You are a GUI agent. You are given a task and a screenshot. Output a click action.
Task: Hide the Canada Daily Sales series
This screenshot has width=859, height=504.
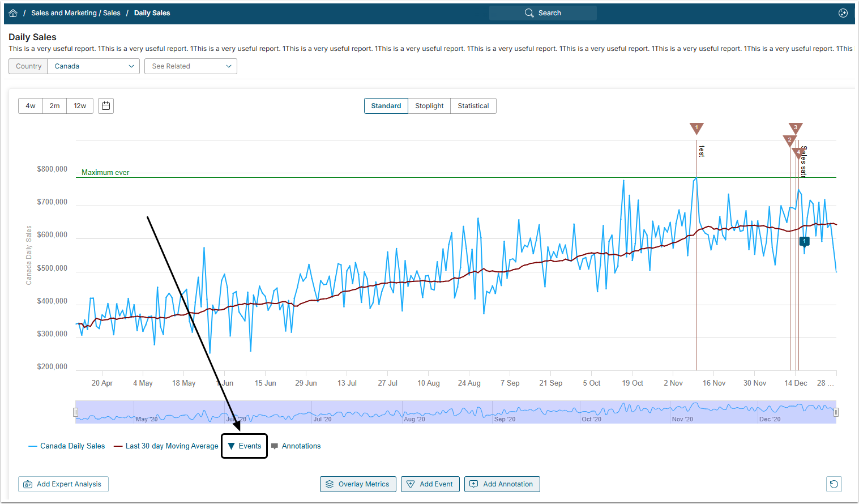[x=67, y=446]
